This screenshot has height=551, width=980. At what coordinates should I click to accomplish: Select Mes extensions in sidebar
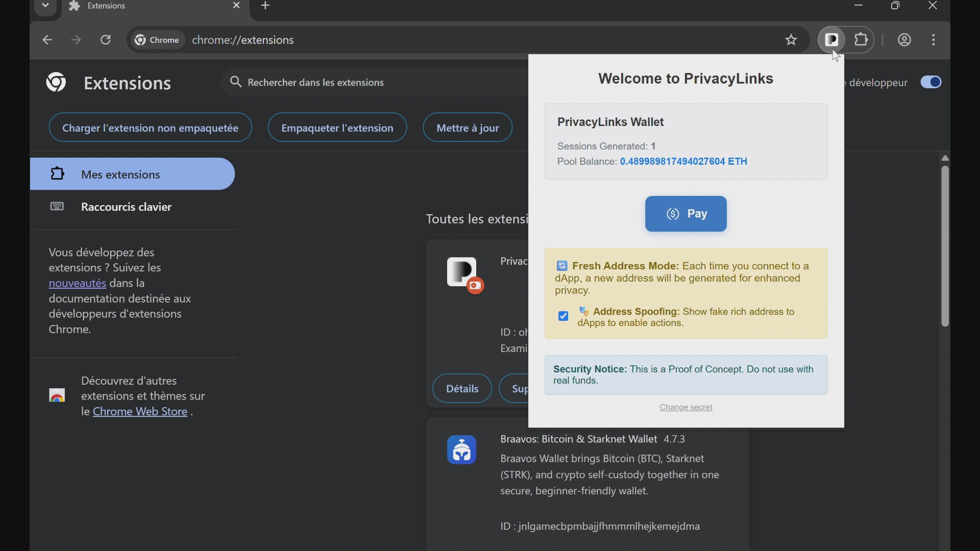[132, 174]
